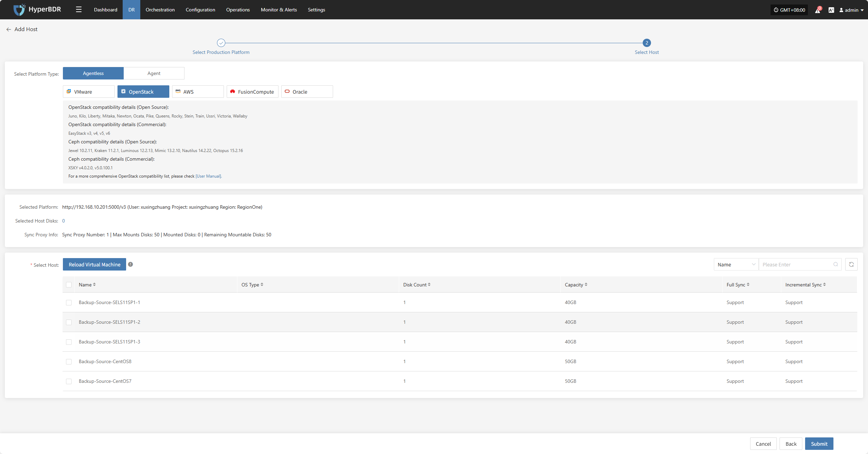Click the Reload Virtual Machine button
This screenshot has width=868, height=454.
(94, 264)
